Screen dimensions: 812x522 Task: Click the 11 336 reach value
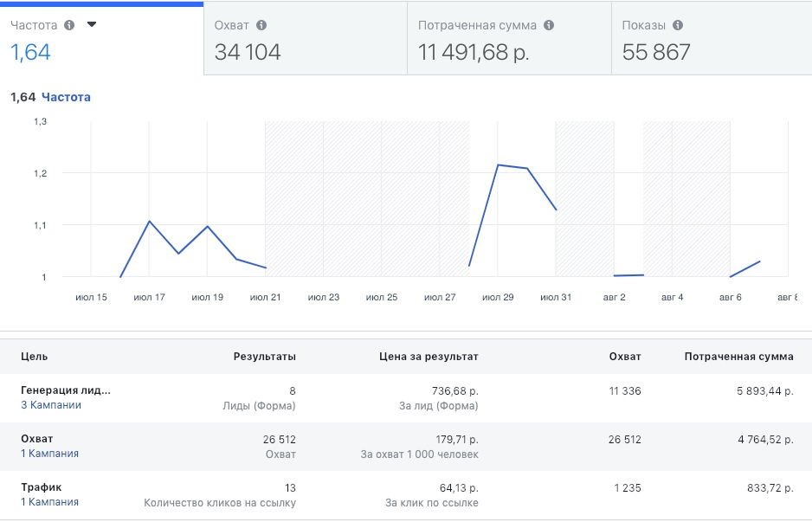625,391
